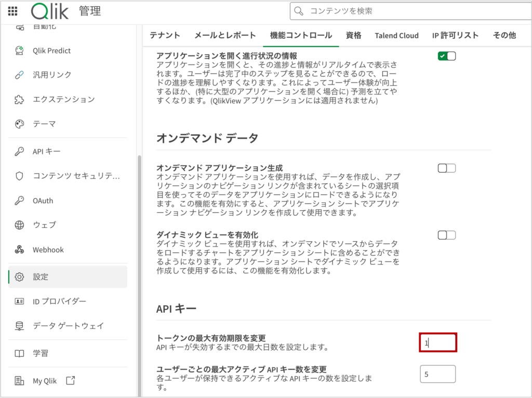The image size is (532, 398).
Task: Click the 最大アクティブ API キー数 input field
Action: click(437, 374)
